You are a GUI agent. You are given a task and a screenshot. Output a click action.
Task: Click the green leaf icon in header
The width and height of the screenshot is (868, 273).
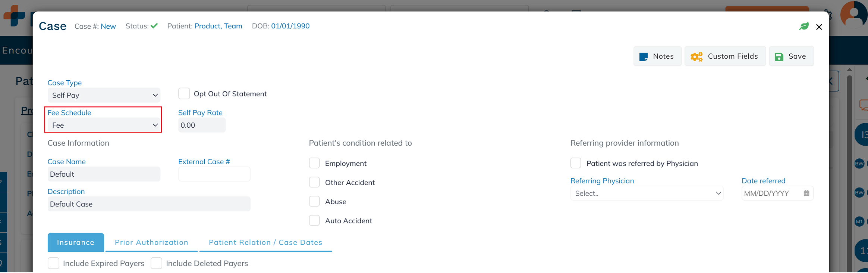point(804,26)
